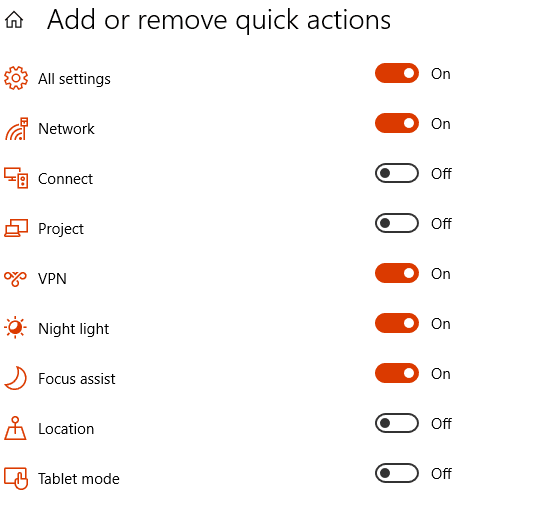Click the Connect devices icon
555x525 pixels.
click(16, 178)
